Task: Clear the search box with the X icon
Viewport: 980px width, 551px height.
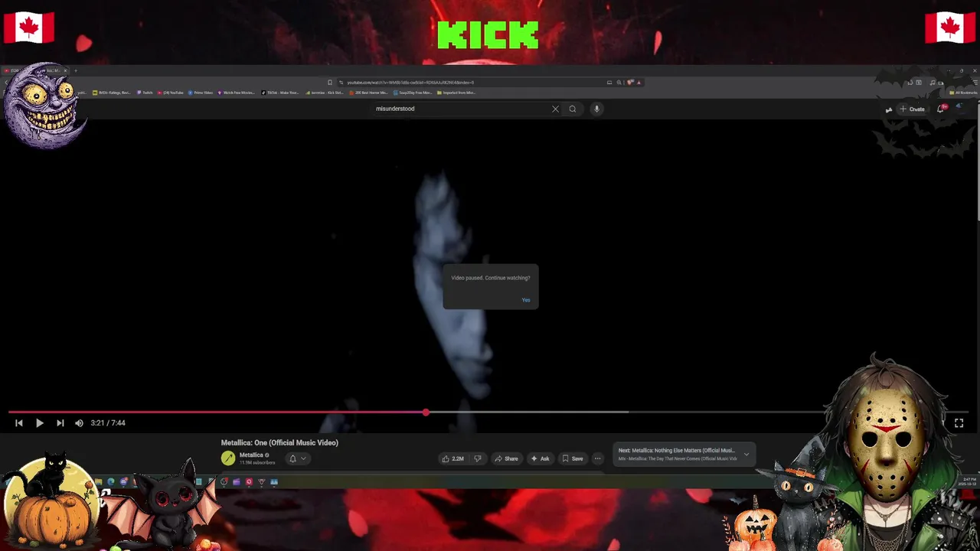Action: click(555, 109)
